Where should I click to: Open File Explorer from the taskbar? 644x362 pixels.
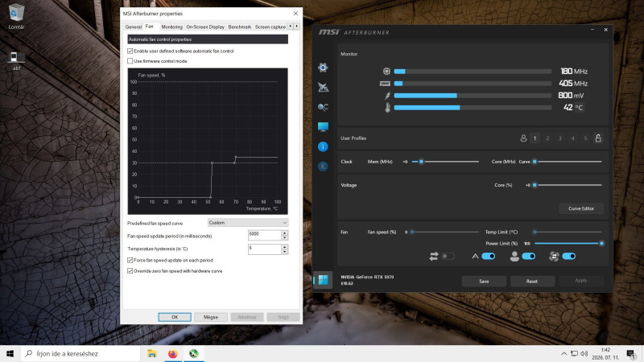tap(152, 353)
